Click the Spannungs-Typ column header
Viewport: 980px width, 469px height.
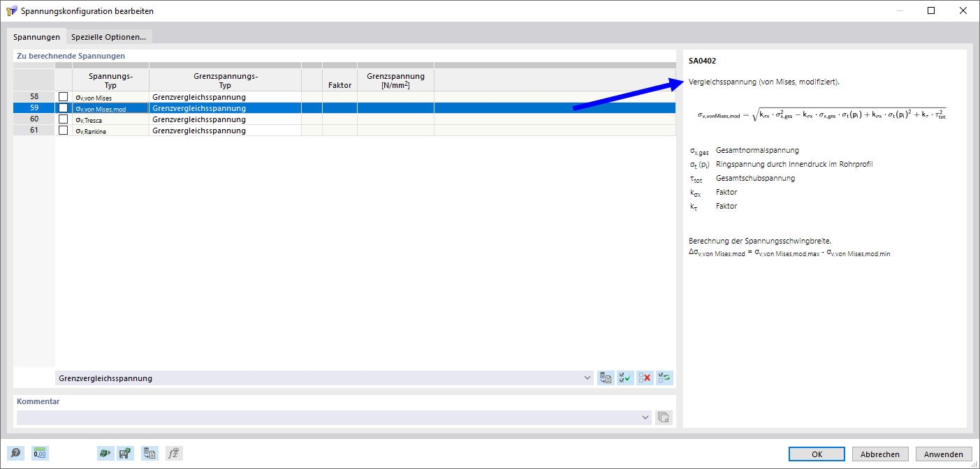(110, 80)
